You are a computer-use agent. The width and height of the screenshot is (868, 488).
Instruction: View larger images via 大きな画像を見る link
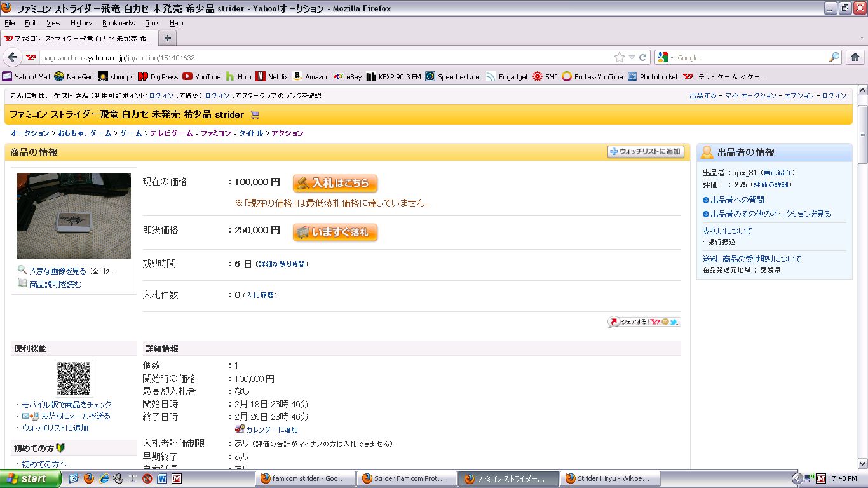(58, 271)
